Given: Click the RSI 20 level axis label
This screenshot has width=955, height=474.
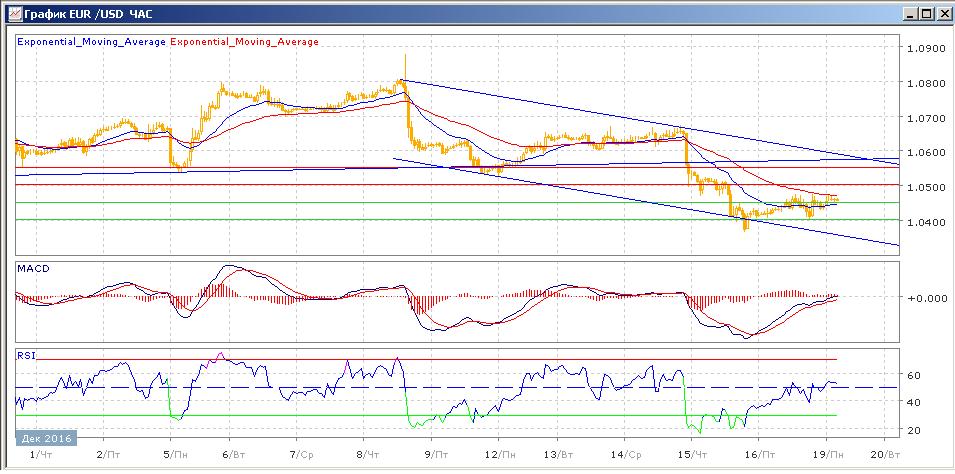Looking at the screenshot, I should pos(912,430).
